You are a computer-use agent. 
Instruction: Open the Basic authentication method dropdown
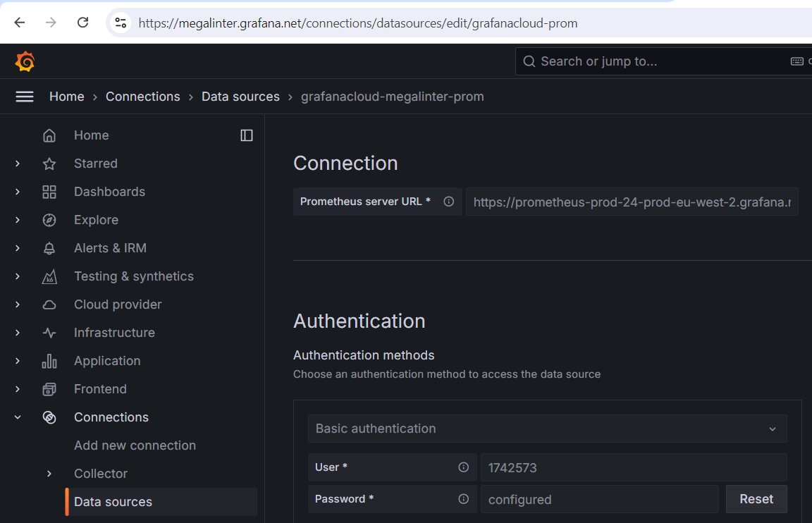547,429
